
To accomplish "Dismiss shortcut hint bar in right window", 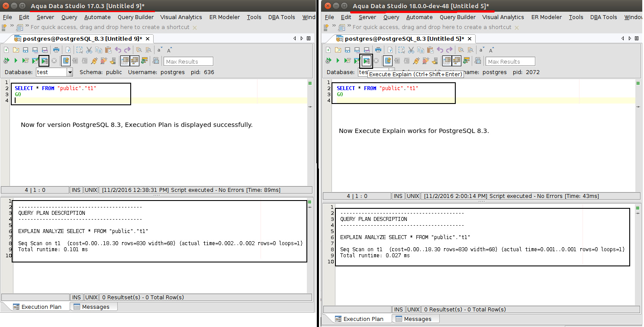I will 516,27.
